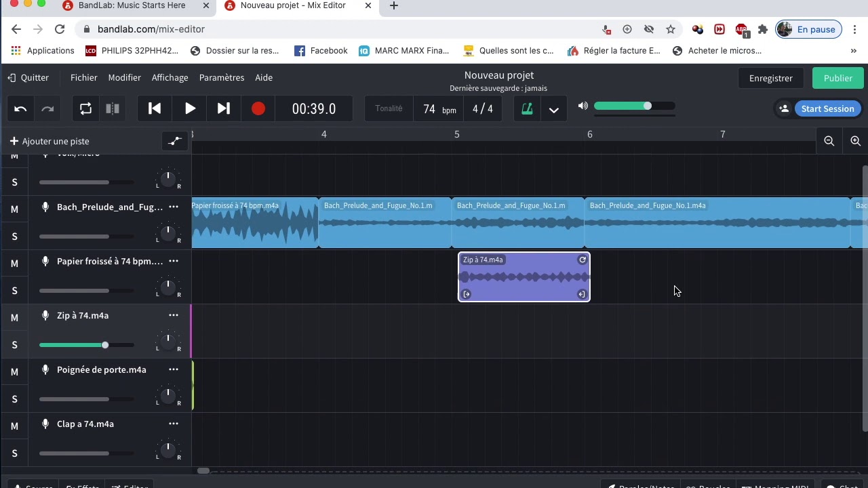Open the 4 / 4 time signature
Screen dimensions: 868x488
[483, 109]
